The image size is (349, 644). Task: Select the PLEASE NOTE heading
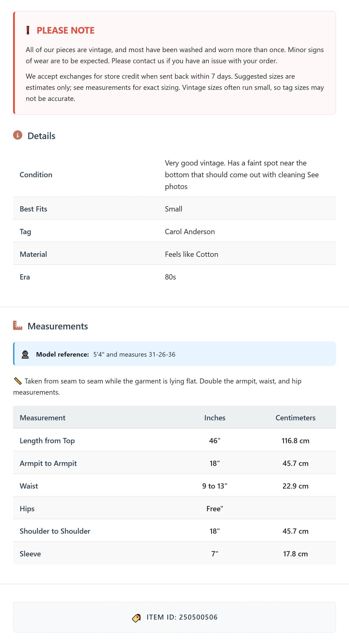click(66, 30)
